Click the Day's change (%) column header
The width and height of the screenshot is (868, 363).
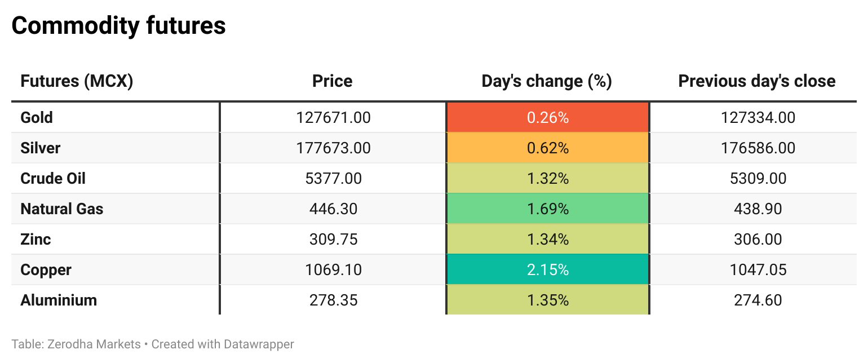click(547, 81)
